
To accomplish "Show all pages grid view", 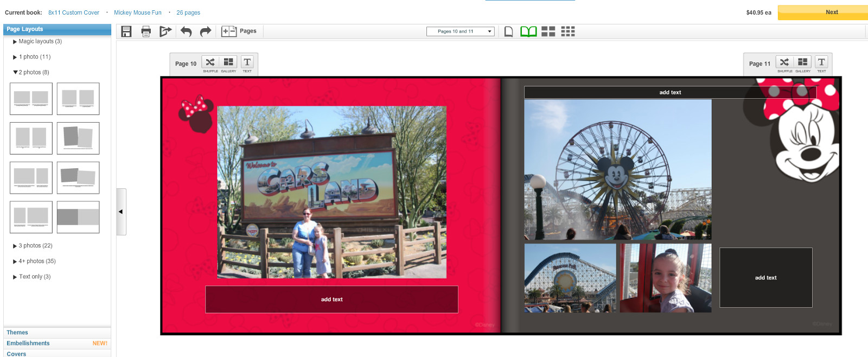I will (568, 31).
